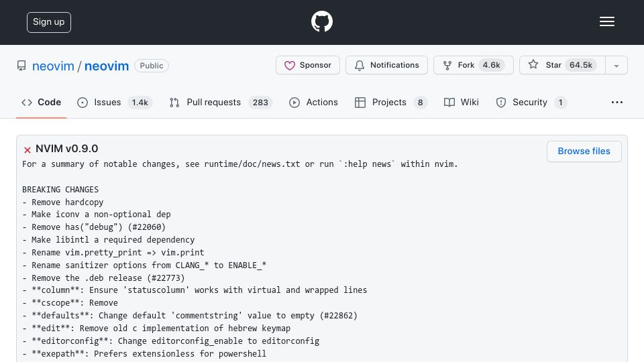Screen dimensions: 644x362
Task: Show more repository tabs via three dots
Action: (617, 102)
